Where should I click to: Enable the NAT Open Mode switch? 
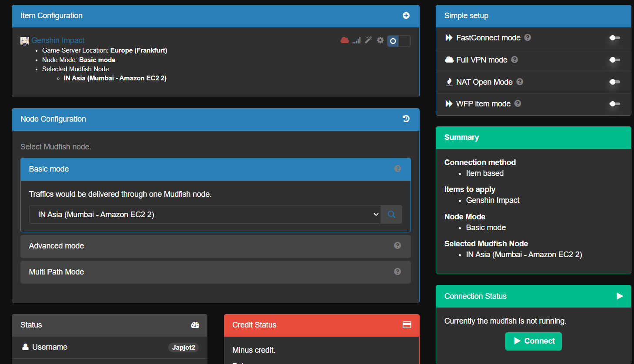tap(614, 82)
